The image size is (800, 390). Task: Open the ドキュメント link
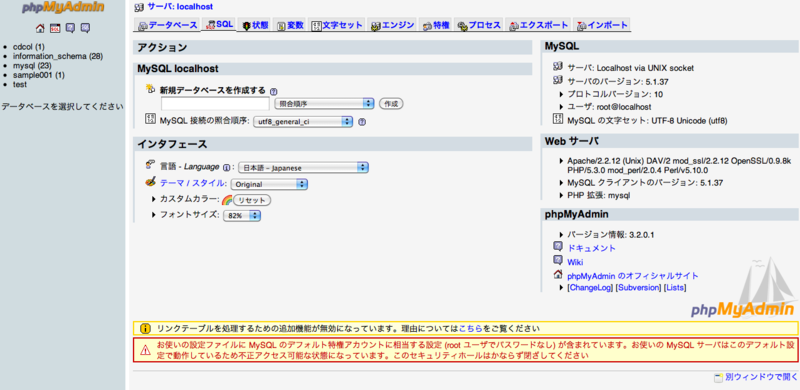[x=591, y=248]
